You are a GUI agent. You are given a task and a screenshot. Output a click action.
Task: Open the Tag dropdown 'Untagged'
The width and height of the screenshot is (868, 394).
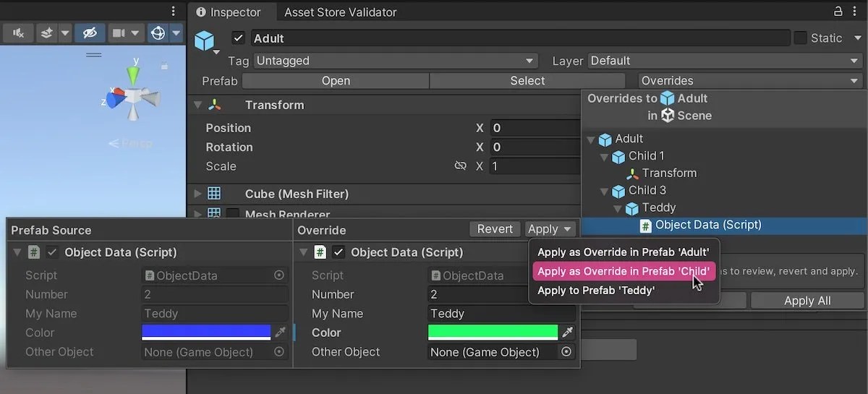(x=394, y=61)
